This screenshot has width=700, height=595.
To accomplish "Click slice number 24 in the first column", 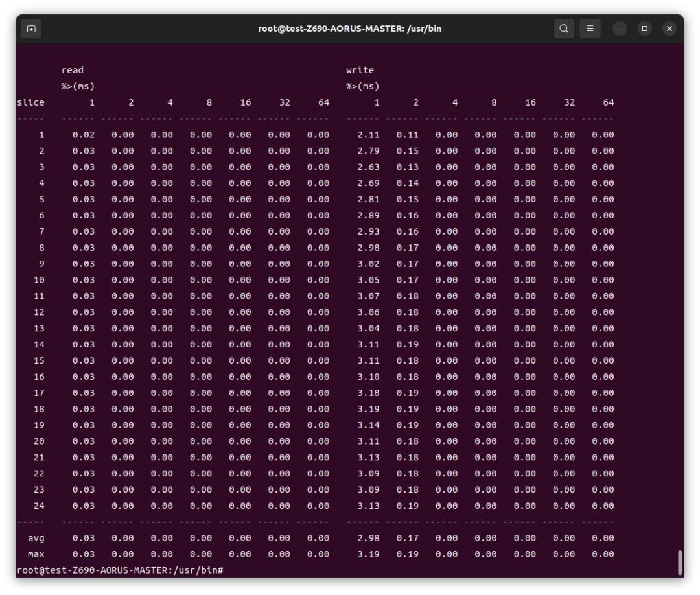I will coord(39,506).
